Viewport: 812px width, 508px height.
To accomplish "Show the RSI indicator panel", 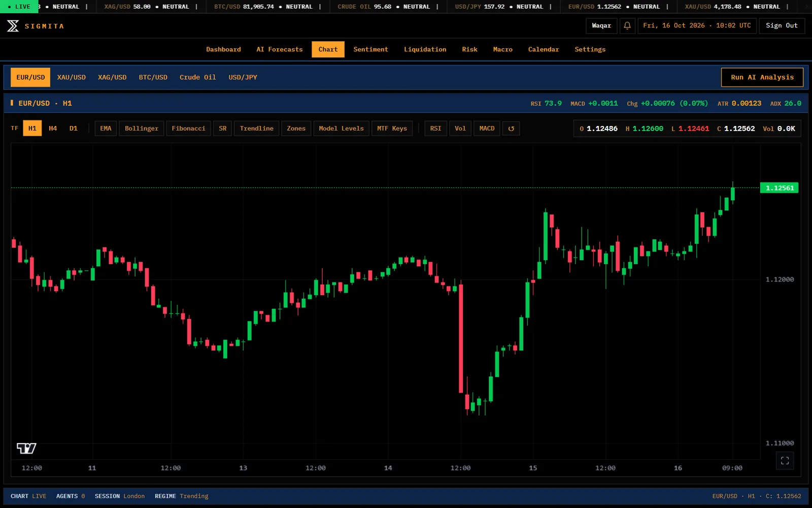I will coord(435,129).
